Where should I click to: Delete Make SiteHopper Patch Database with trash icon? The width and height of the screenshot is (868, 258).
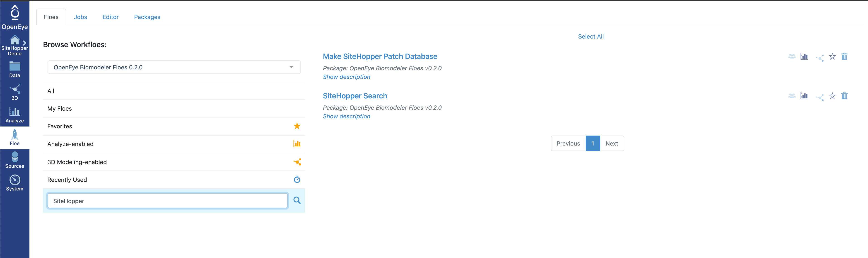click(844, 56)
